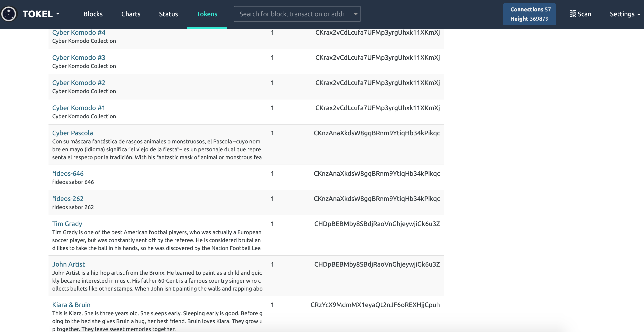View the Tim Grady token details
Image resolution: width=644 pixels, height=332 pixels.
click(67, 224)
